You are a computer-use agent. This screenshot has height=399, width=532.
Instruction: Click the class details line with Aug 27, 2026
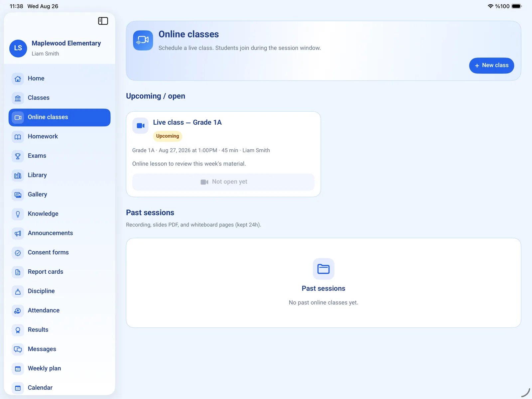click(x=201, y=150)
